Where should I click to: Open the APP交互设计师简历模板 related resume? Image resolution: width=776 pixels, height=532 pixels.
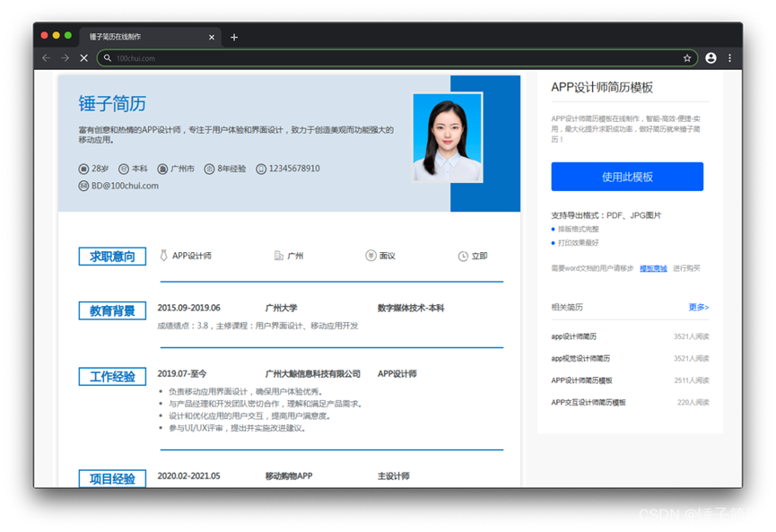point(589,402)
